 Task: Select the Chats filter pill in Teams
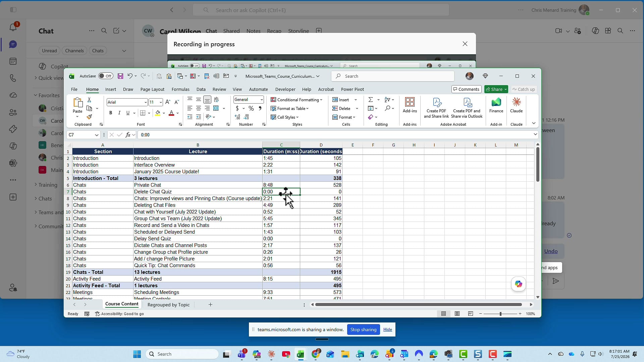click(98, 51)
